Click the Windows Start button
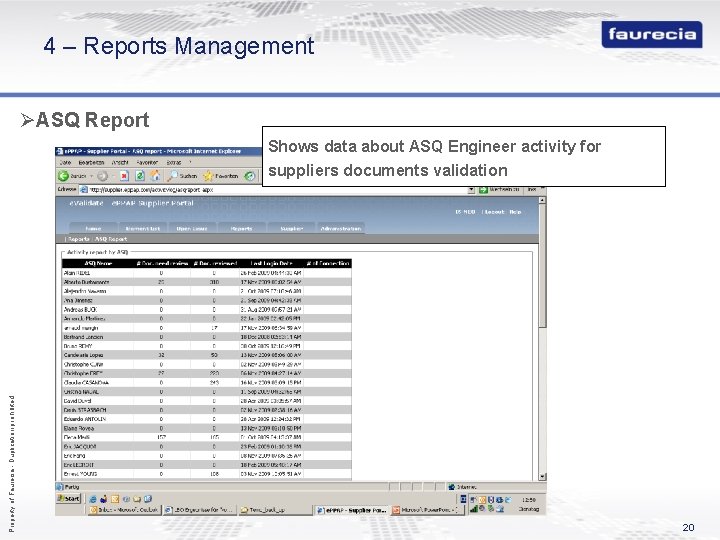 [68, 498]
